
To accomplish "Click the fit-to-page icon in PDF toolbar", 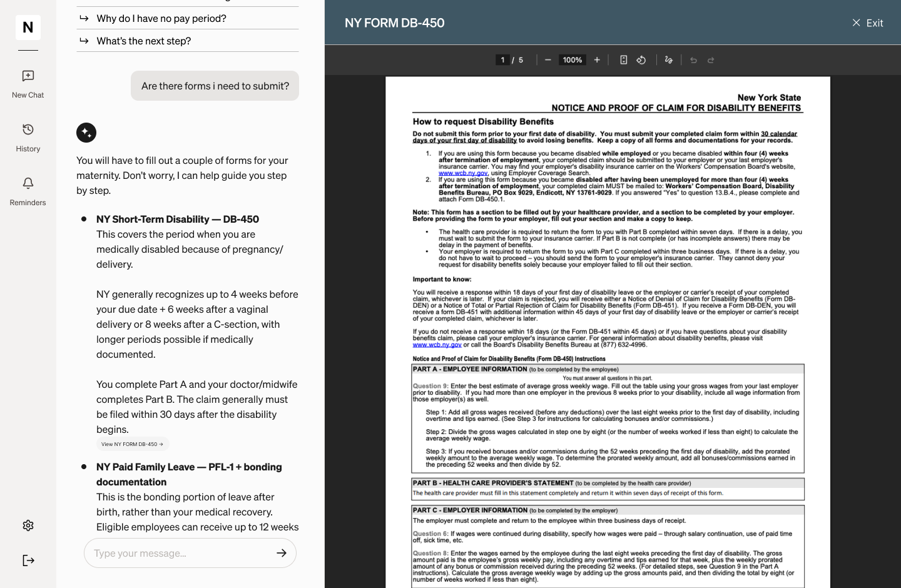I will [624, 60].
